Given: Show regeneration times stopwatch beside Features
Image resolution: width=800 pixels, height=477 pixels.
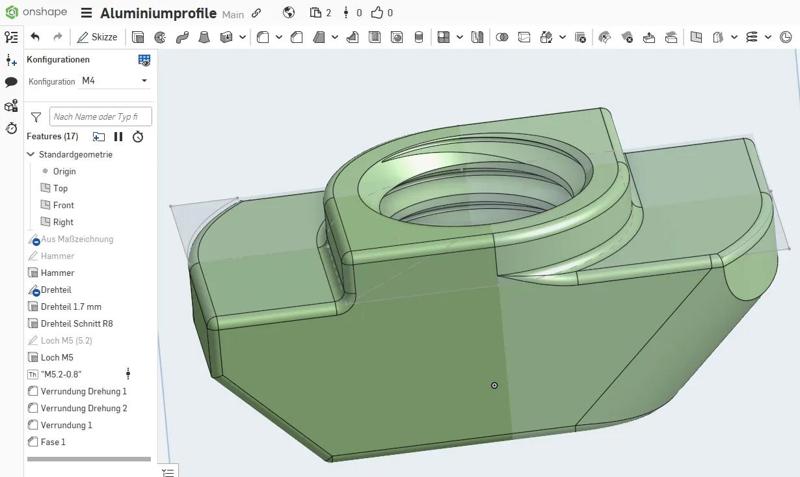Looking at the screenshot, I should point(138,137).
